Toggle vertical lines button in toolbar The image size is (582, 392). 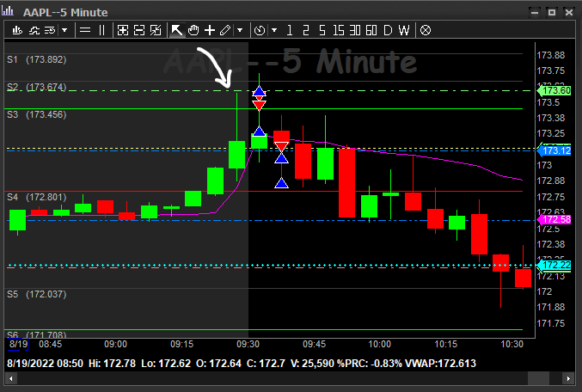pos(101,30)
